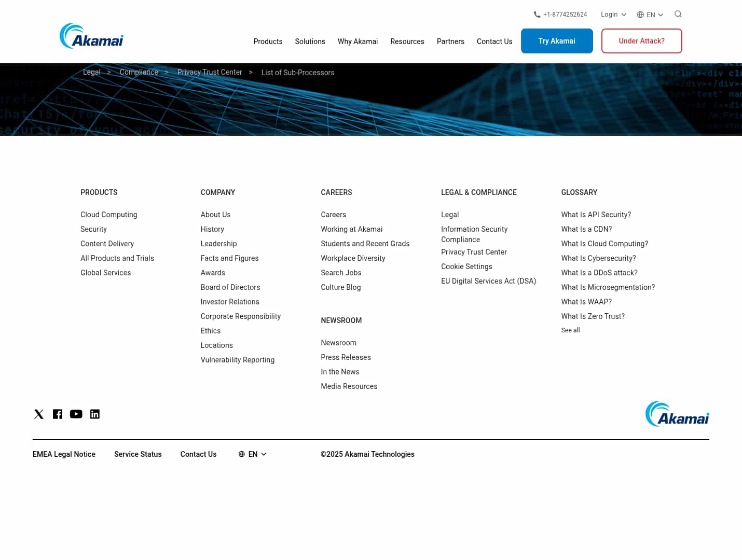Viewport: 742px width, 560px height.
Task: Click the Under Attack? button
Action: click(x=642, y=41)
